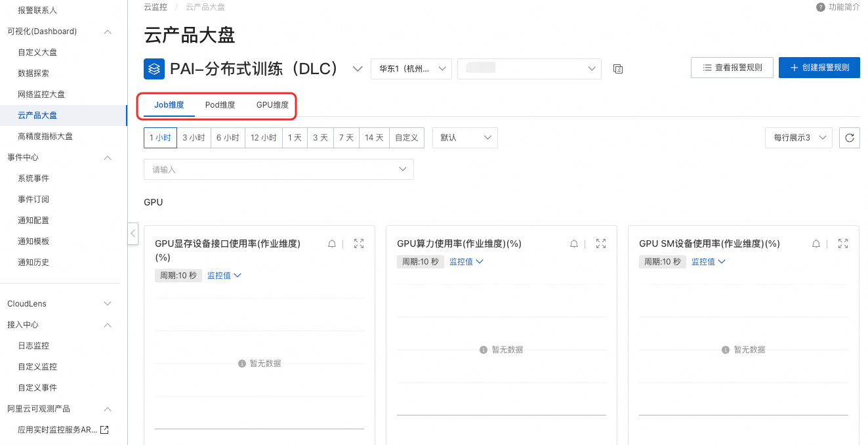Open the blank instance selector dropdown
The width and height of the screenshot is (868, 445).
[529, 68]
